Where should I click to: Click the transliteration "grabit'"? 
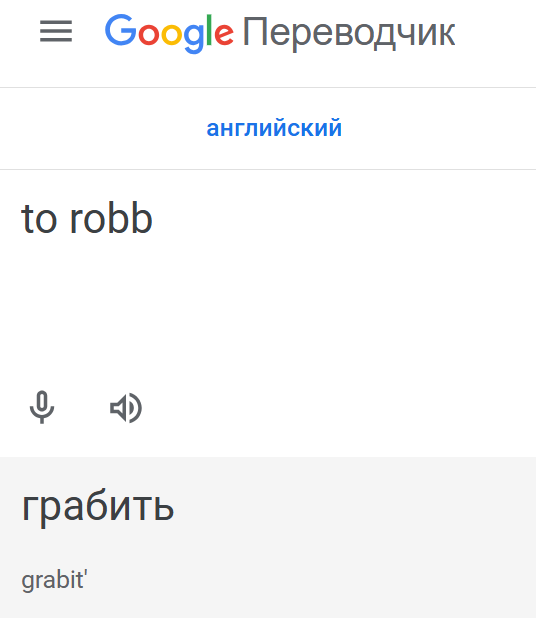coord(54,581)
